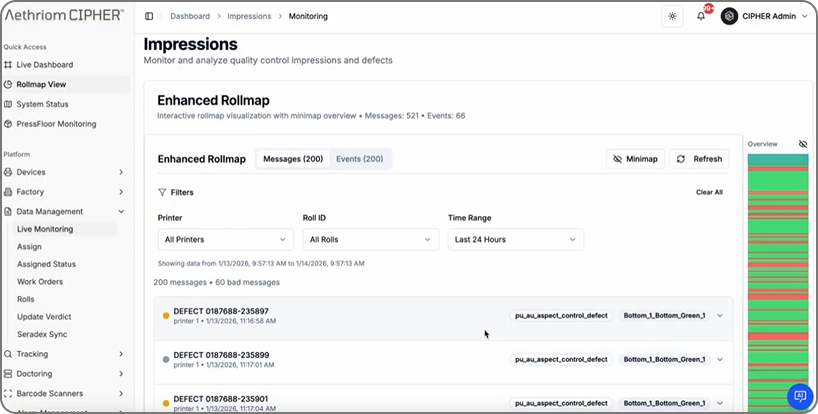This screenshot has height=414, width=818.
Task: Expand the Barcode Scanners section
Action: coord(121,394)
